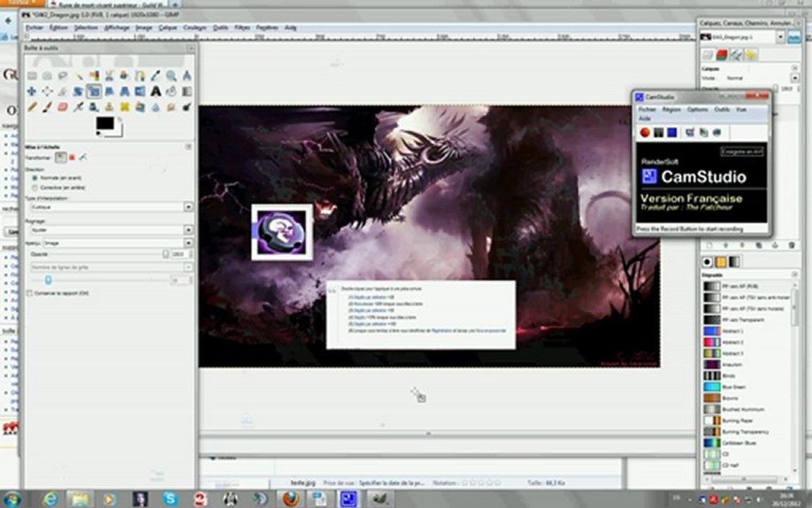The image size is (812, 508).
Task: Select the Pencil tool
Action: tap(32, 107)
